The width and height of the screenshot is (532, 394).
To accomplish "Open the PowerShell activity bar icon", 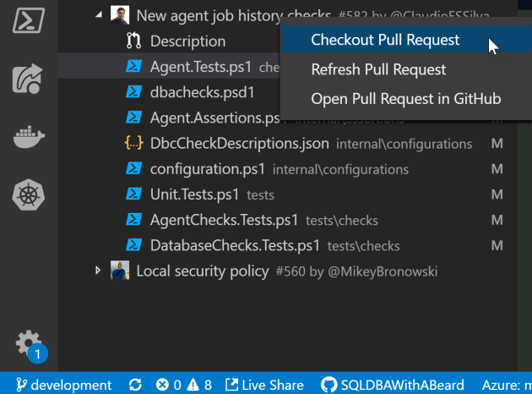I will (29, 19).
